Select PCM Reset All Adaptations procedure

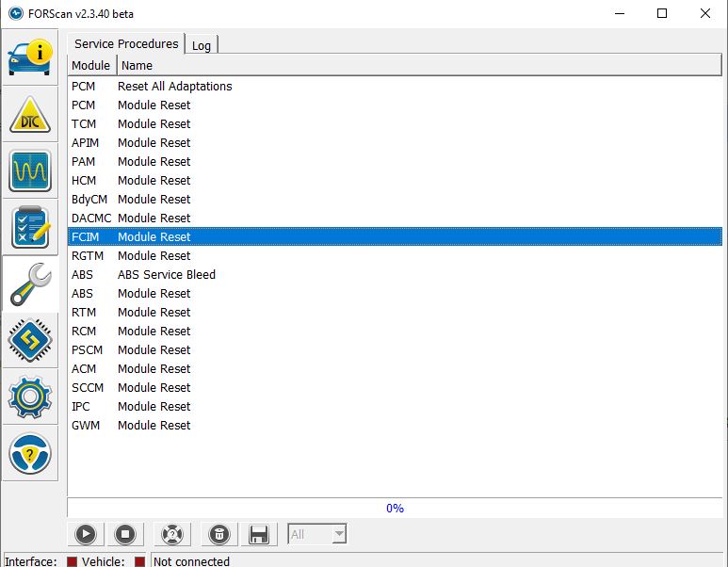pos(174,86)
